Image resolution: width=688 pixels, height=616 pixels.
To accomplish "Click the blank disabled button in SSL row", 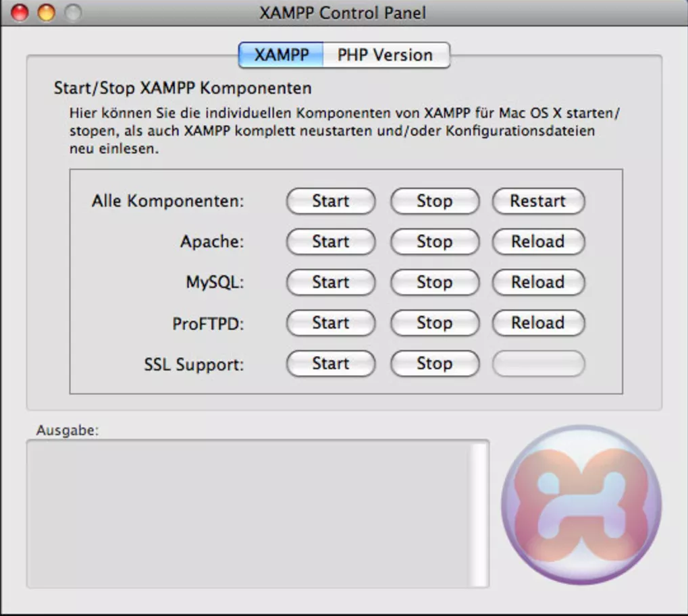I will pyautogui.click(x=538, y=364).
